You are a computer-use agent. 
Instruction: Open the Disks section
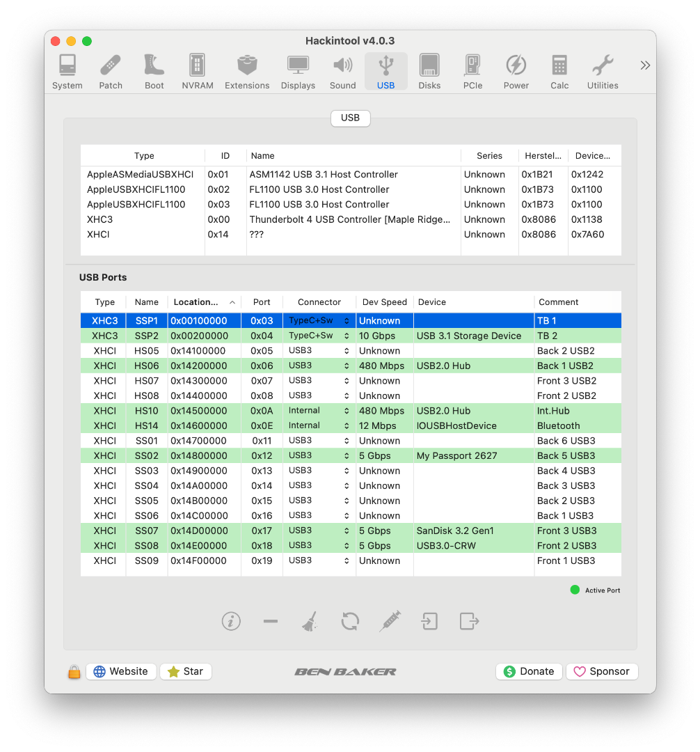click(x=429, y=72)
